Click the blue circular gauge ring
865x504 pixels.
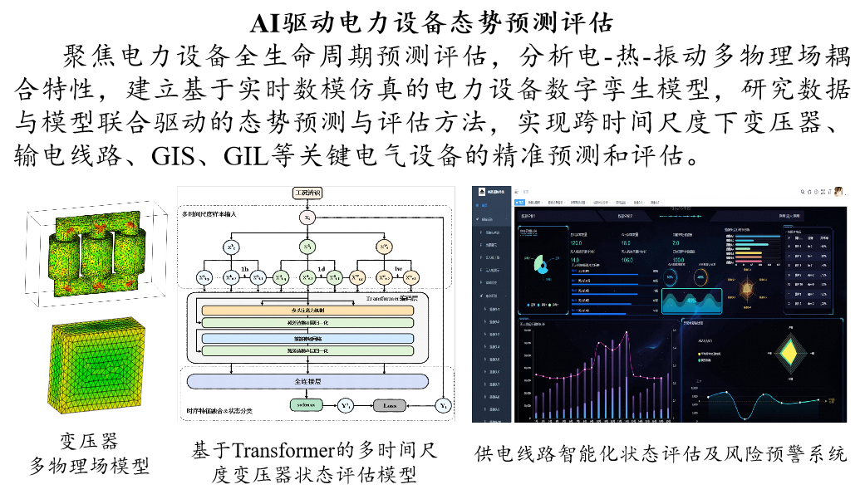pyautogui.click(x=671, y=278)
